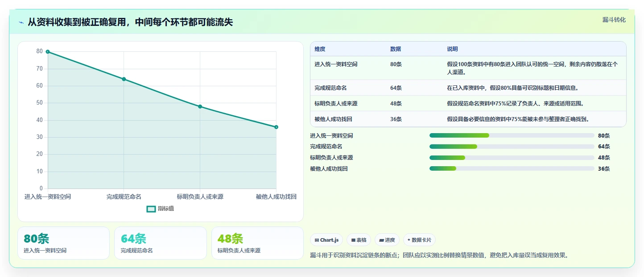Click the 表格 tag chip
This screenshot has width=644, height=277.
click(359, 240)
